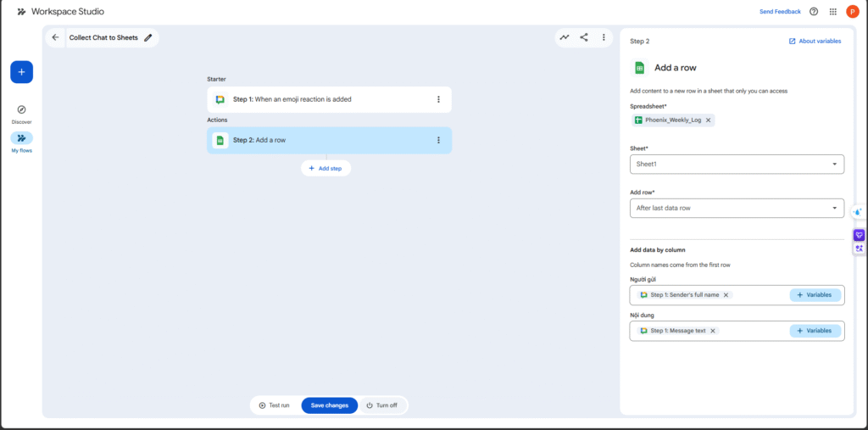
Task: Turn off the flow
Action: pos(381,405)
